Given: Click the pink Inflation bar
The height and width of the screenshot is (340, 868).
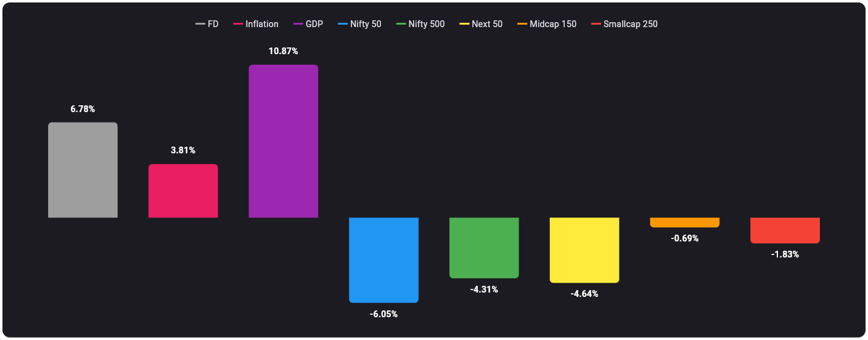Looking at the screenshot, I should pos(183,191).
